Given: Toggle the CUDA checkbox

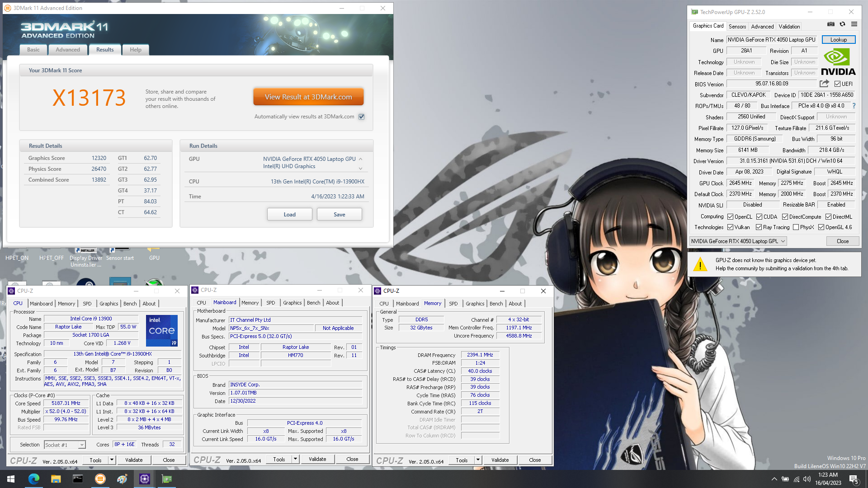Looking at the screenshot, I should (x=759, y=217).
